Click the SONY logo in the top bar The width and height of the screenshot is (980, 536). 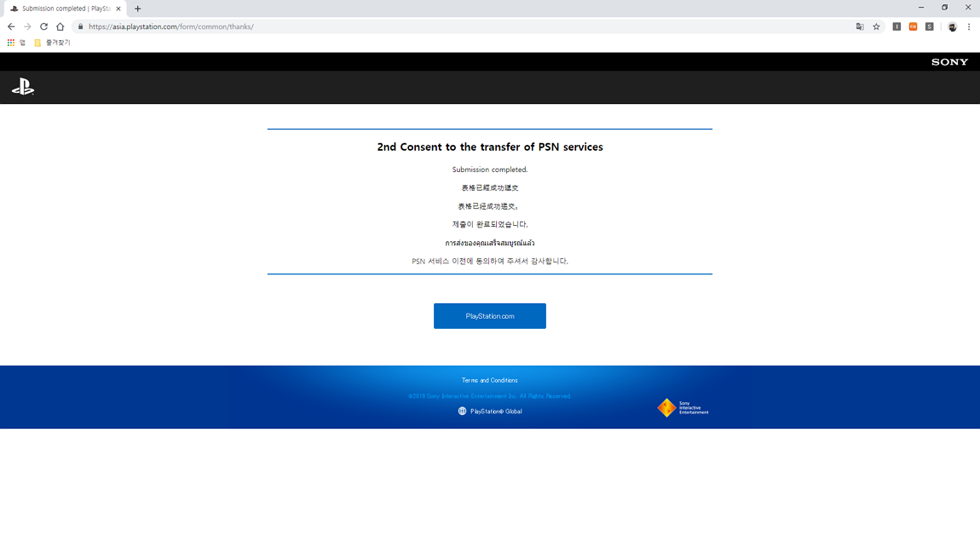coord(949,62)
